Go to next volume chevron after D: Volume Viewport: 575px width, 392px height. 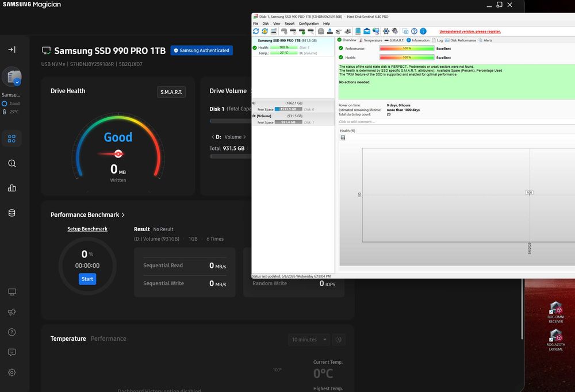[x=244, y=137]
